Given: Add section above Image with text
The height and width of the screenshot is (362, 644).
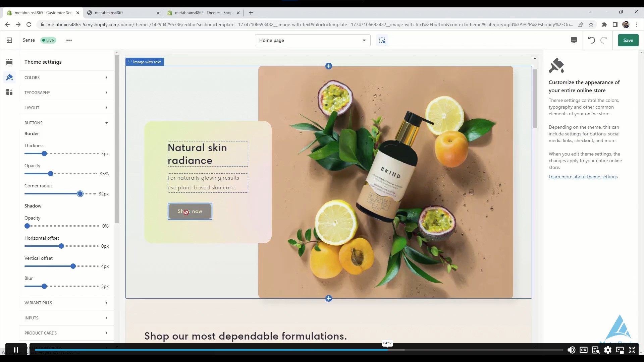Looking at the screenshot, I should pos(329,66).
